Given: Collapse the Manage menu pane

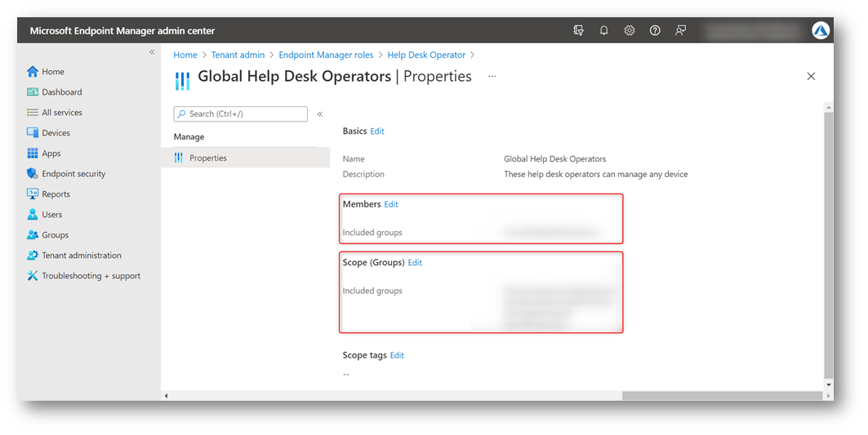Looking at the screenshot, I should click(319, 114).
